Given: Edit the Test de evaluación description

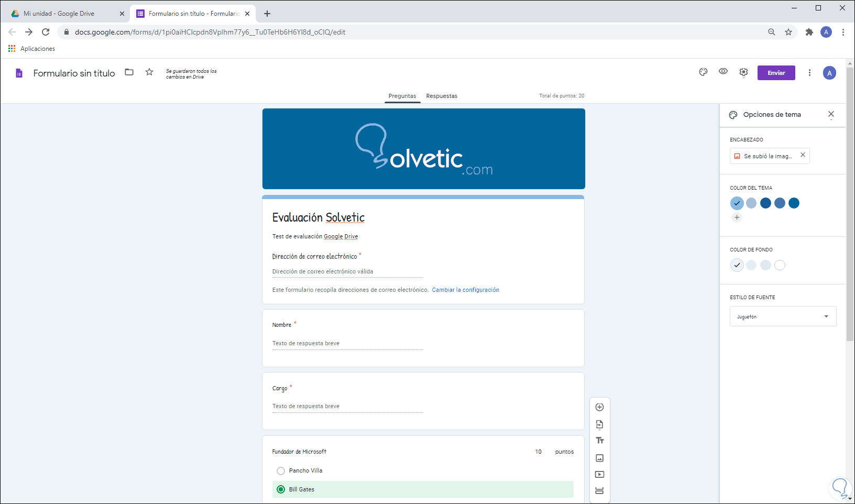Looking at the screenshot, I should (315, 236).
